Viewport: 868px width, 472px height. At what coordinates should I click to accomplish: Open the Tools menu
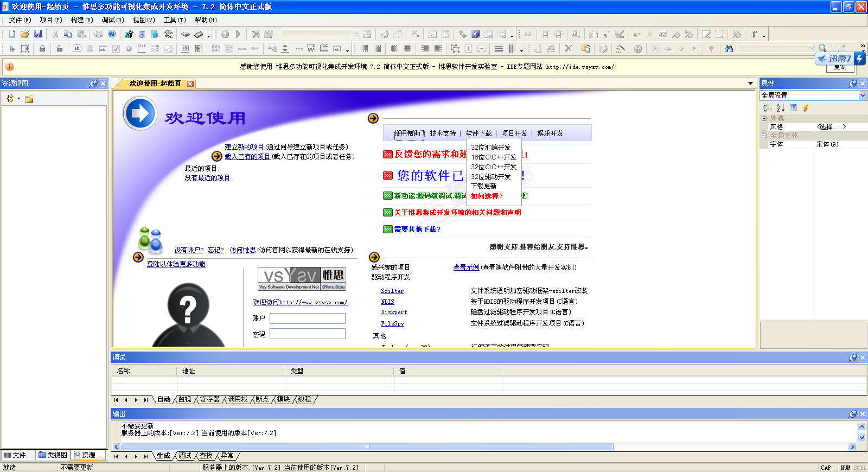pyautogui.click(x=174, y=20)
